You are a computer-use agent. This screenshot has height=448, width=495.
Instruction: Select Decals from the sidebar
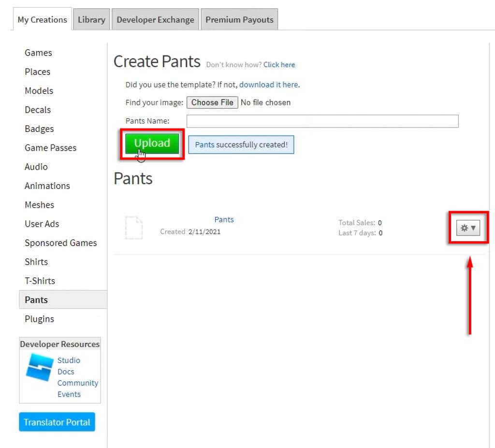[37, 110]
